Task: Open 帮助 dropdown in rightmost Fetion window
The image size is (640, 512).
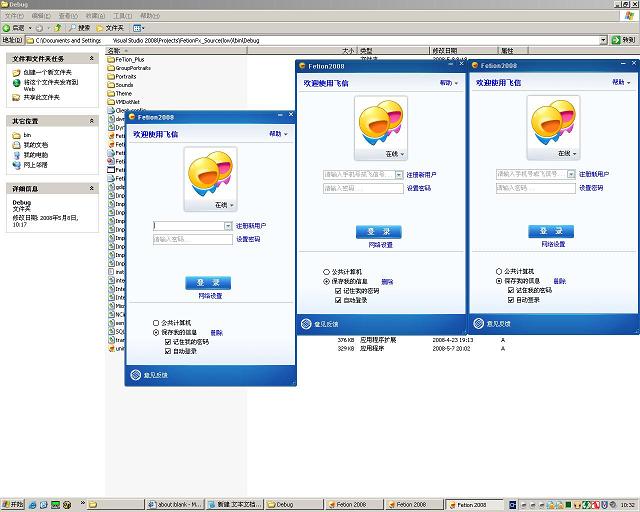Action: point(621,82)
